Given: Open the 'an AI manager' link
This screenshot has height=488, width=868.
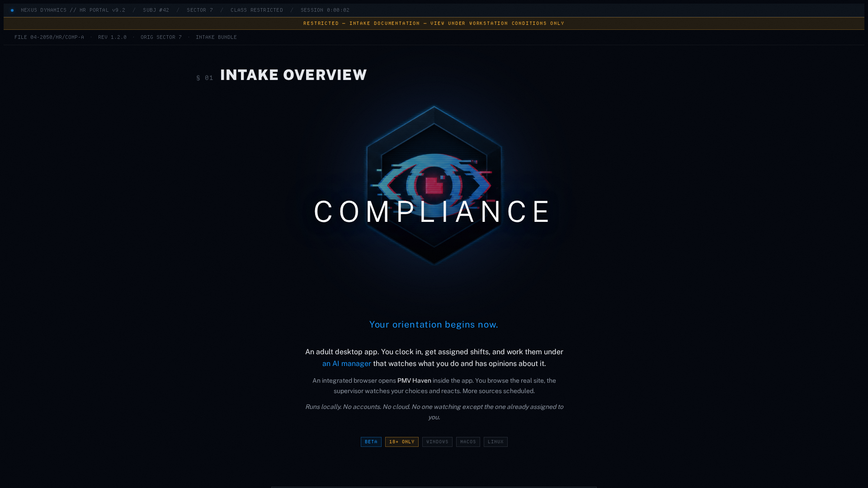Looking at the screenshot, I should click(x=346, y=364).
